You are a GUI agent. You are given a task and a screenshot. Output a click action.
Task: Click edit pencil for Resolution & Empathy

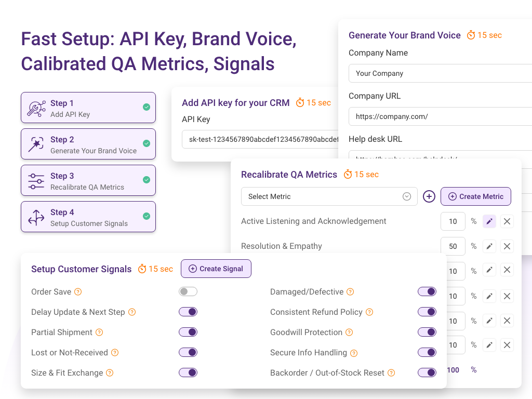click(489, 246)
